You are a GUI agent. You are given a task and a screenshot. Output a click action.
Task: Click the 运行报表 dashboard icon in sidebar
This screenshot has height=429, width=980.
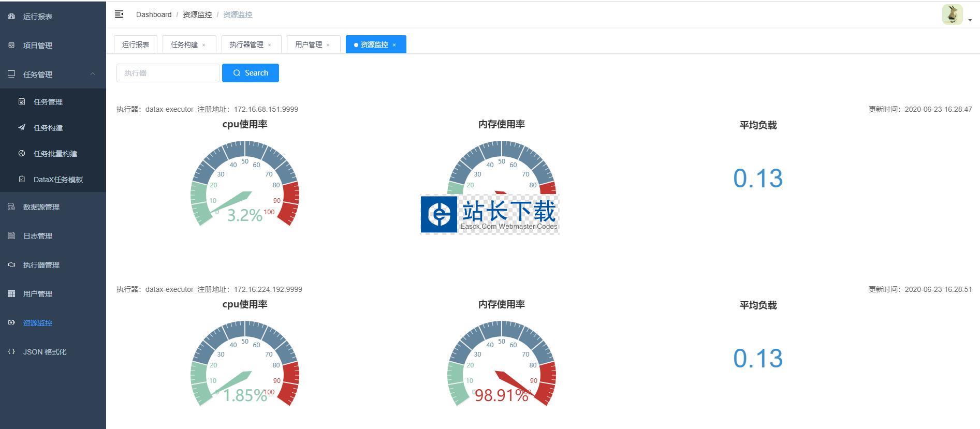[x=11, y=17]
